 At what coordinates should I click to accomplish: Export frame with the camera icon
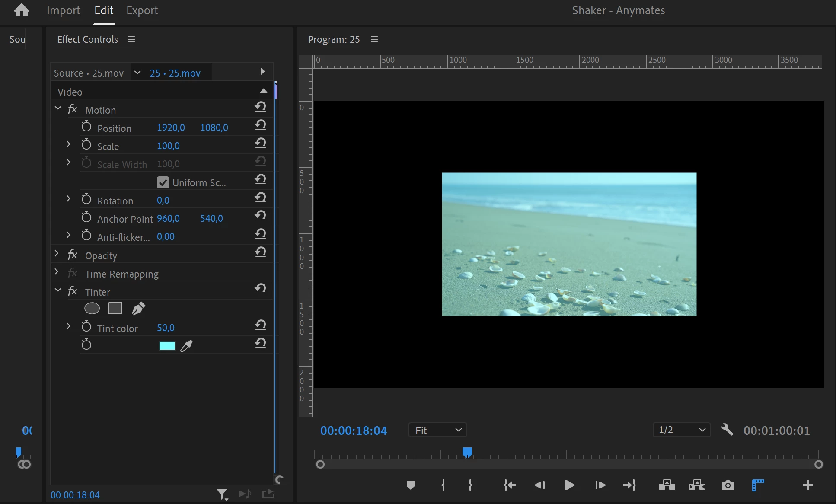tap(728, 485)
